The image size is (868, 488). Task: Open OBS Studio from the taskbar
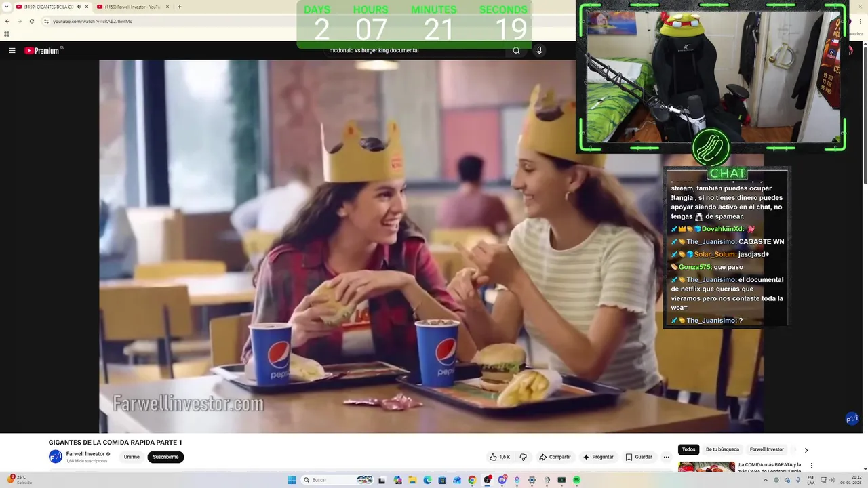click(487, 480)
